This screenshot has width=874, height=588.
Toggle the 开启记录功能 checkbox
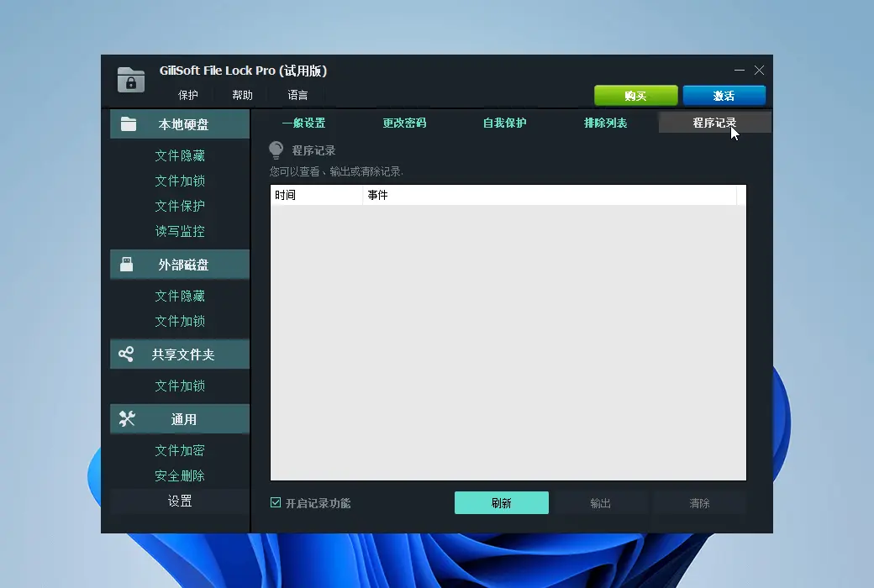[x=276, y=502]
